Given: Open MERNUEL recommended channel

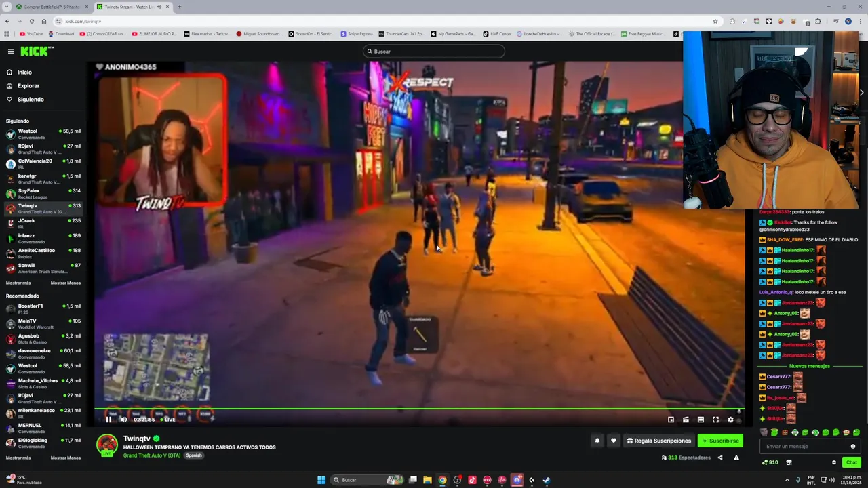Looking at the screenshot, I should pyautogui.click(x=43, y=428).
